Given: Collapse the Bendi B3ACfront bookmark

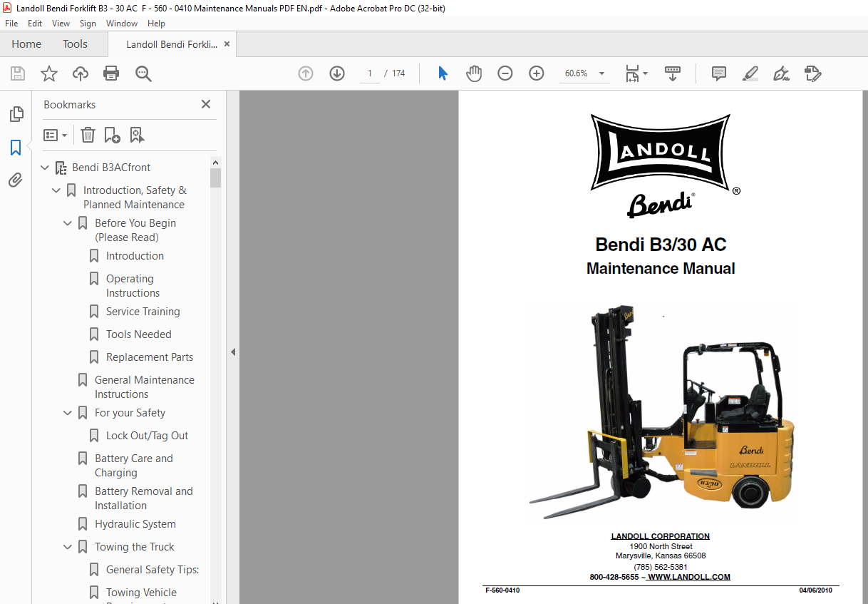Looking at the screenshot, I should click(x=45, y=168).
